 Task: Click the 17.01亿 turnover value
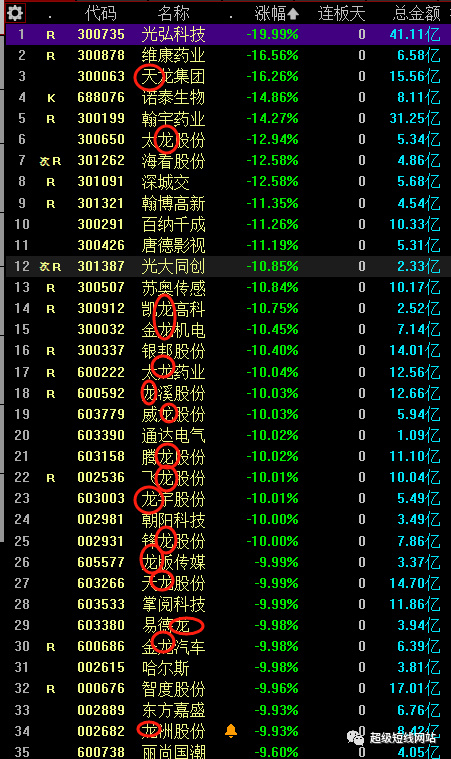[415, 688]
